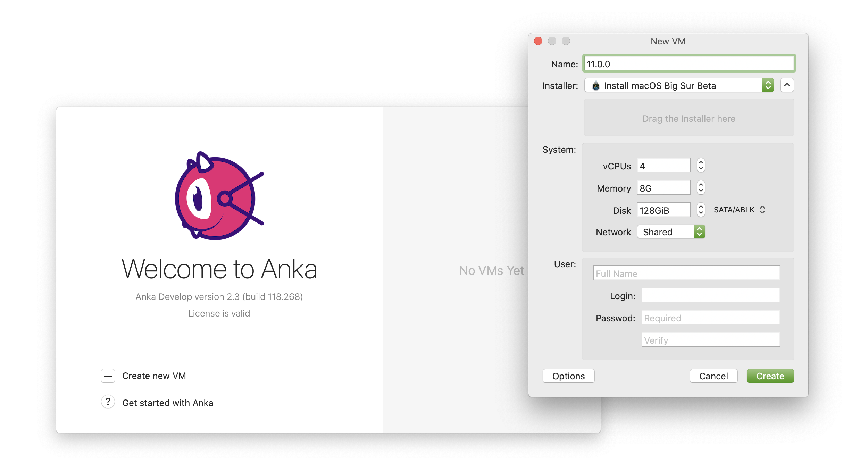Click the plus icon for Create new VM

(x=108, y=376)
